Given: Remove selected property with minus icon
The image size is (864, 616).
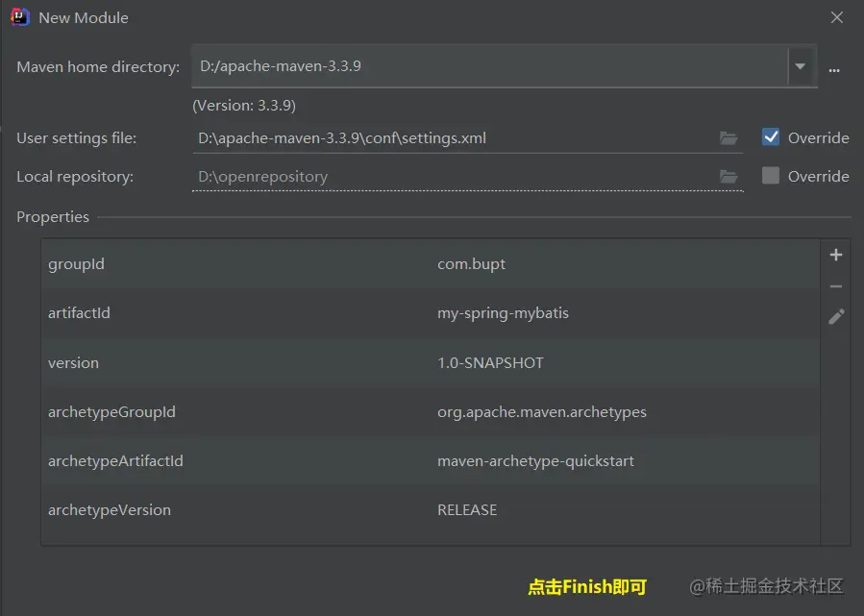Looking at the screenshot, I should tap(836, 286).
